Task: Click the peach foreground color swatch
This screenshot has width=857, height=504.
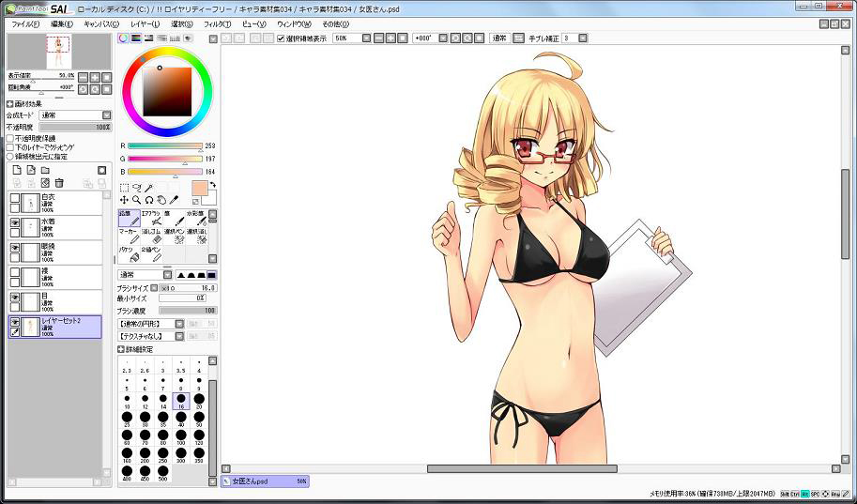Action: coord(199,189)
